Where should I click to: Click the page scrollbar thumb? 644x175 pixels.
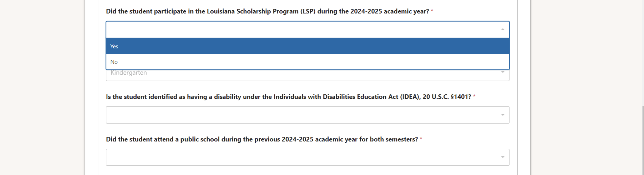tap(643, 140)
